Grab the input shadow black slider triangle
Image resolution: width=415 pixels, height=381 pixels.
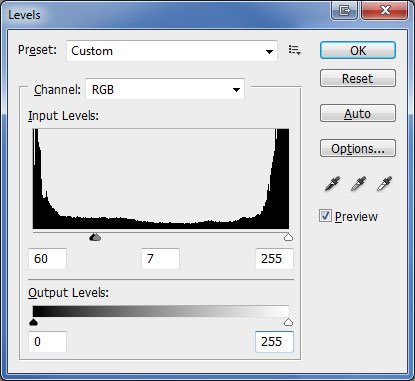[93, 237]
